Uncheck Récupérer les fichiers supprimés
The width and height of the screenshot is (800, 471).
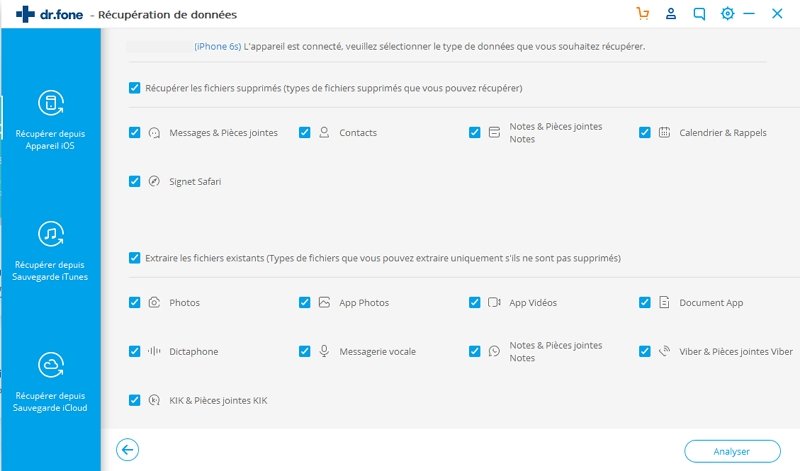134,88
